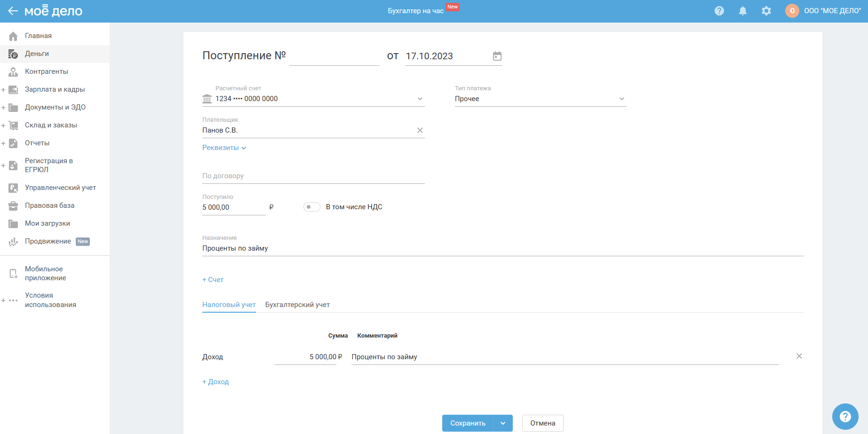Screen dimensions: 868x434
Task: Click the Отмена button
Action: pyautogui.click(x=542, y=423)
